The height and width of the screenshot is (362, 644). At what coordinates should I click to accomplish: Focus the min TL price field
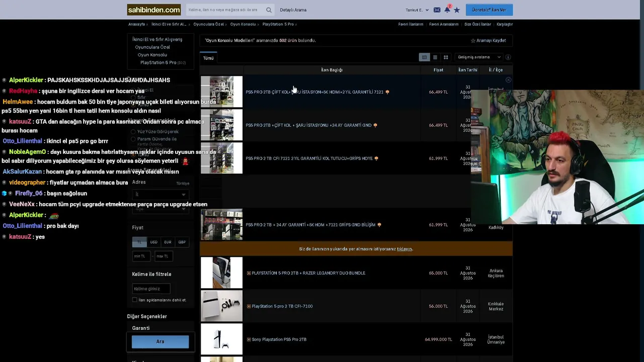142,256
